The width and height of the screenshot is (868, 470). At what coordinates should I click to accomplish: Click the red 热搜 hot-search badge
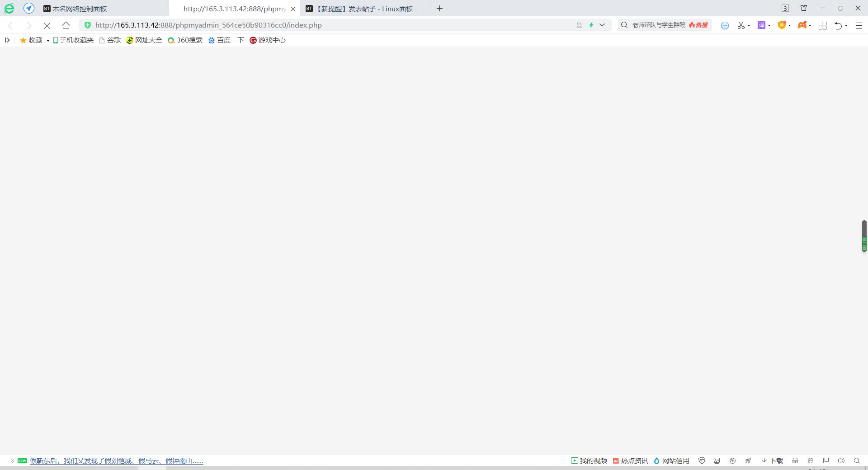[x=698, y=25]
